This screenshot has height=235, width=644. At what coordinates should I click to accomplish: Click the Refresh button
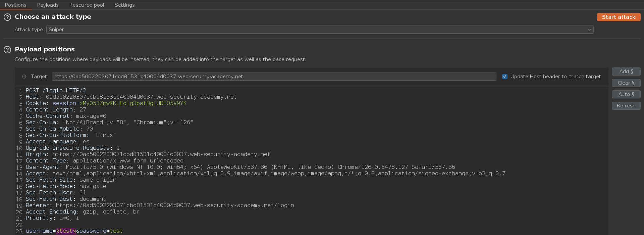(x=626, y=106)
